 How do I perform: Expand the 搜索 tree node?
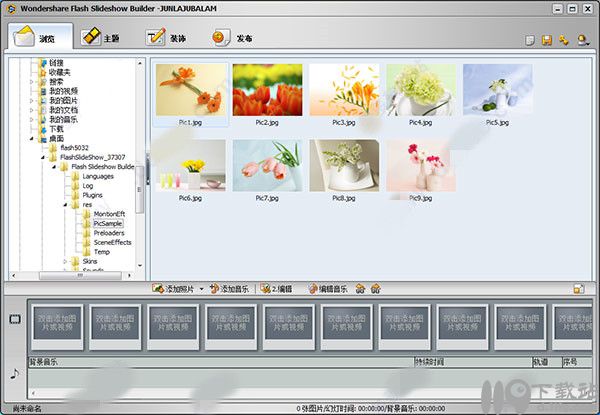click(32, 81)
